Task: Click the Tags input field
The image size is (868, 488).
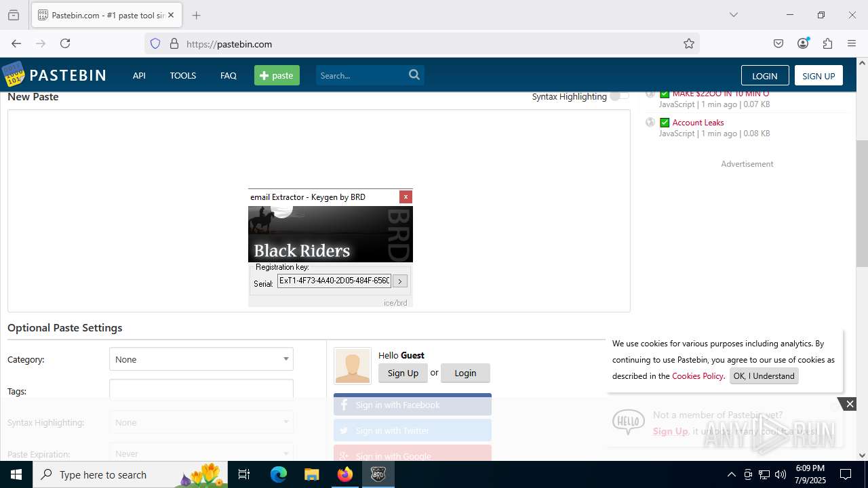Action: 201,389
